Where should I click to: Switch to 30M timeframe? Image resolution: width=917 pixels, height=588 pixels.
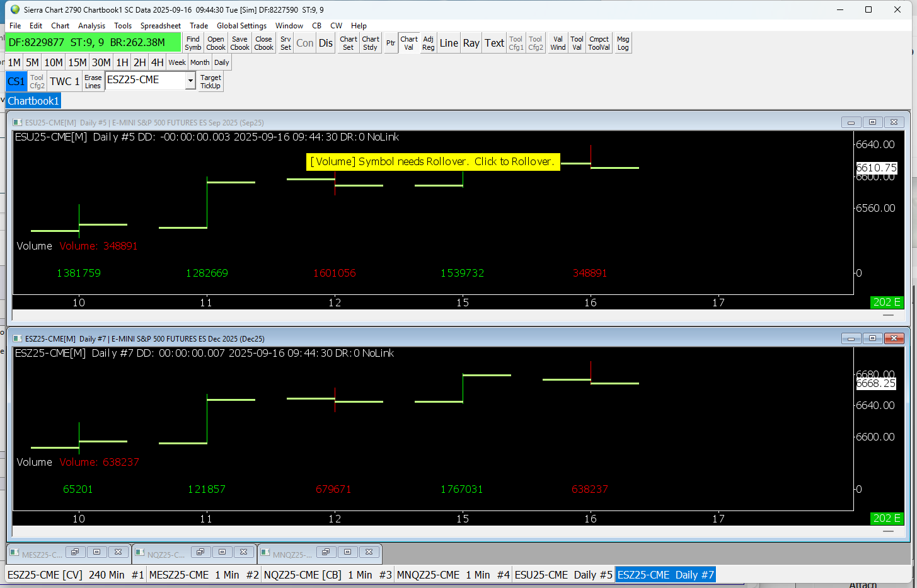click(101, 62)
